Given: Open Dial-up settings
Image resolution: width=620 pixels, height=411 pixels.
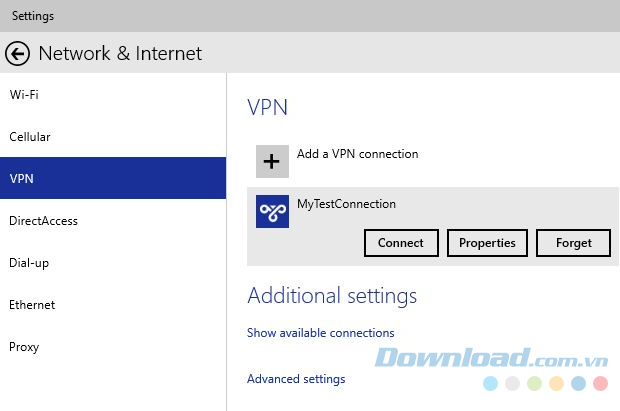Looking at the screenshot, I should coord(29,263).
